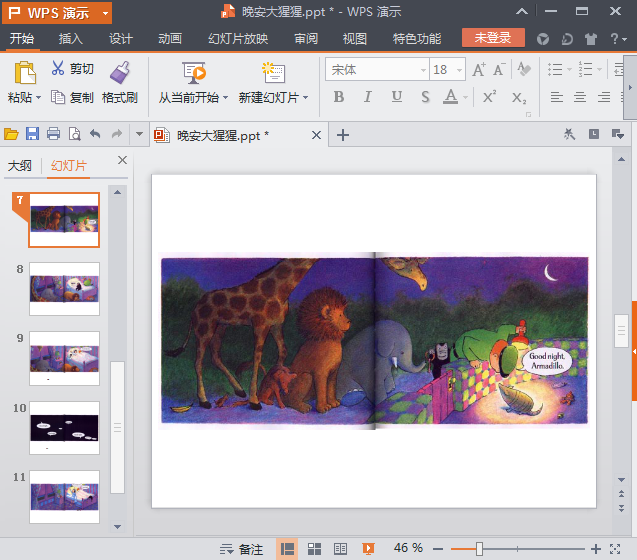Click the Copy icon
Viewport: 637px width, 560px height.
click(x=58, y=97)
